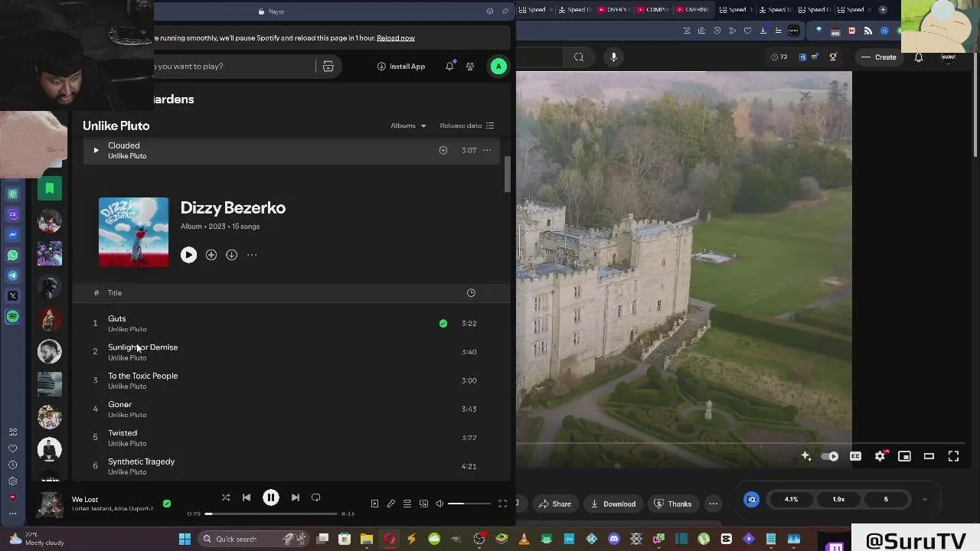Open Spotify Friend Activity icon
This screenshot has height=551, width=980.
pos(470,67)
